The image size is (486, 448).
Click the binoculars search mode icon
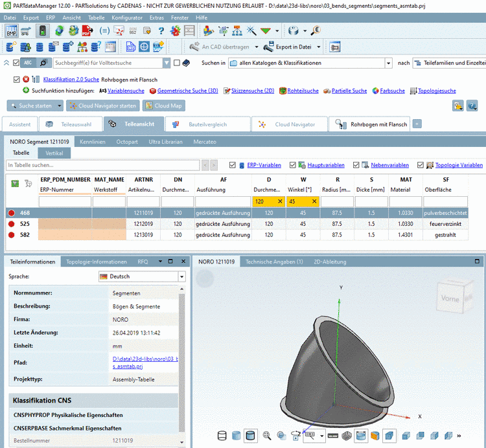[x=43, y=63]
